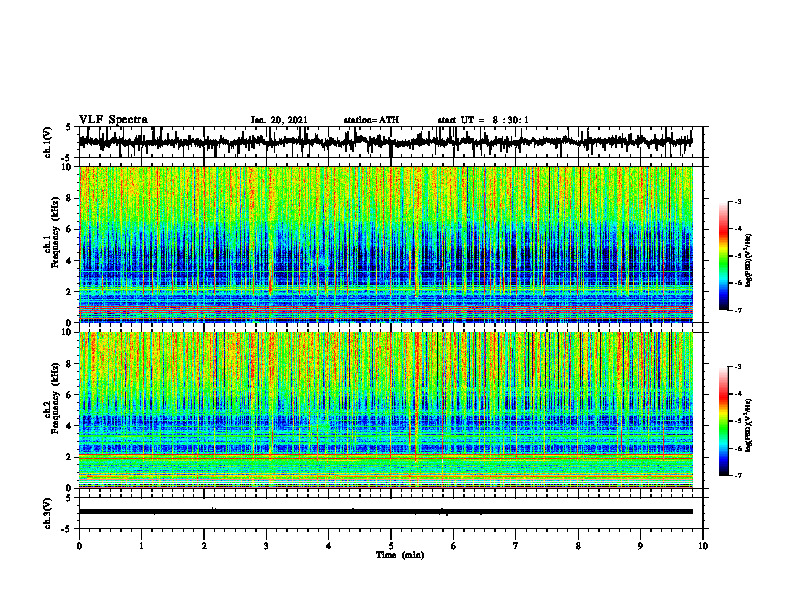Click the "4" tick on the time axis

(329, 546)
